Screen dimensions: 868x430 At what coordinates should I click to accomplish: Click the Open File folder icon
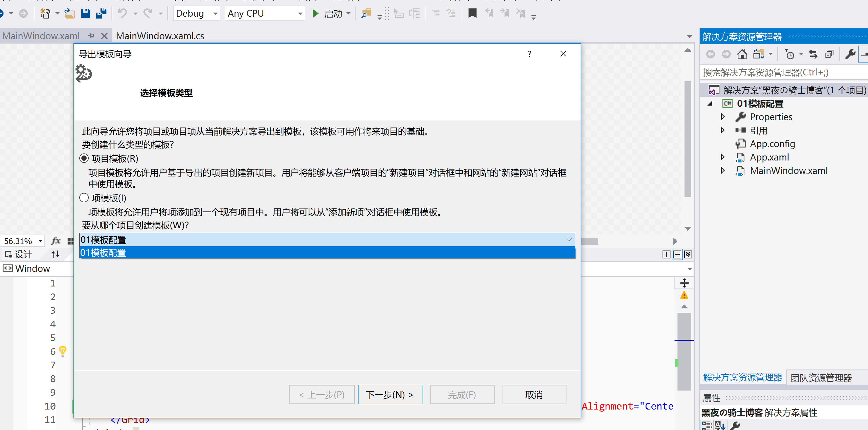pos(69,13)
